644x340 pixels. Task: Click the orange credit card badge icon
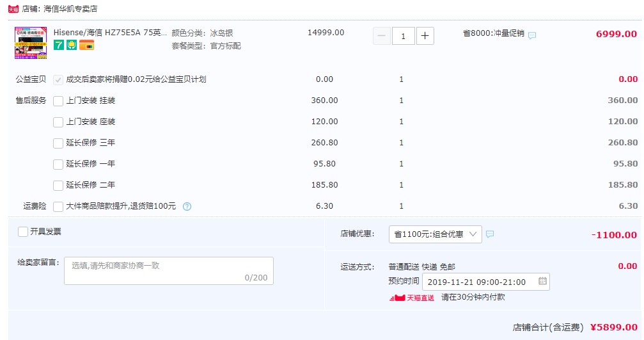pyautogui.click(x=87, y=45)
